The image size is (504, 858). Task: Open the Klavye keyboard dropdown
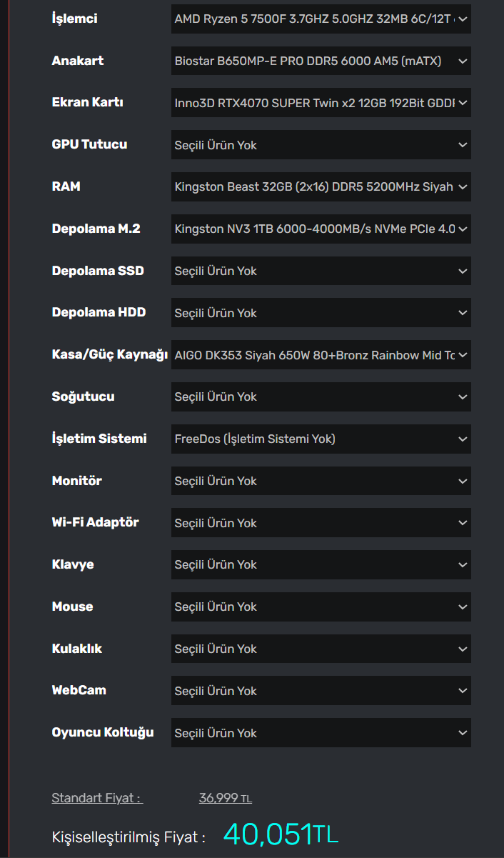[x=321, y=564]
